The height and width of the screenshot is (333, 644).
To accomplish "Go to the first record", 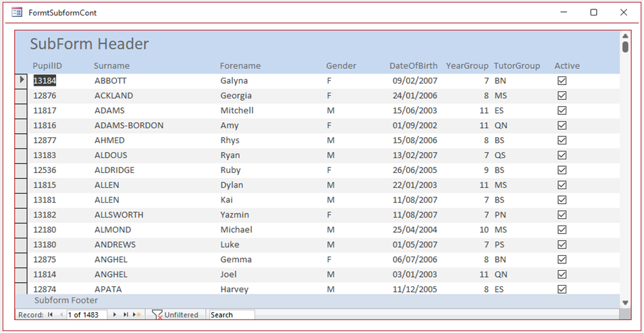I will pos(50,315).
